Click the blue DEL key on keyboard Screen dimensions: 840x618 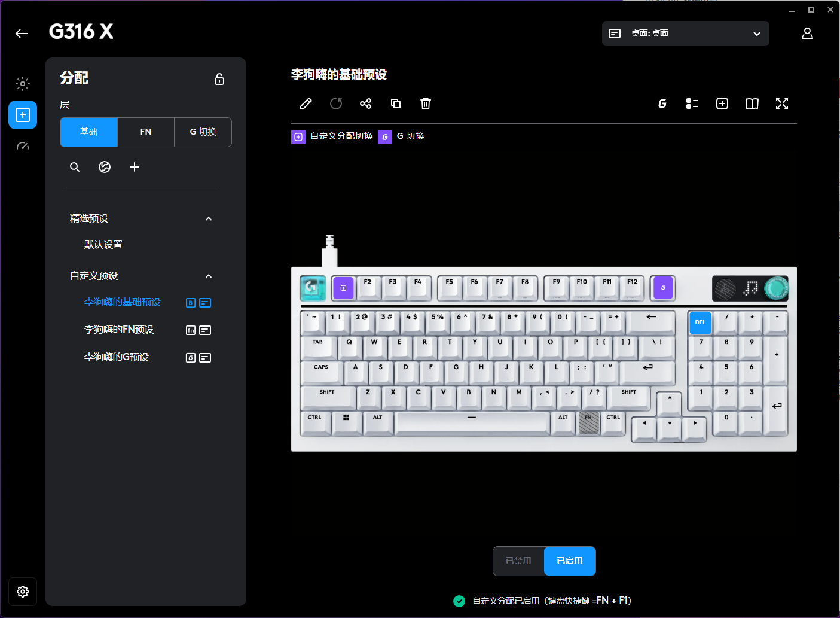click(700, 322)
